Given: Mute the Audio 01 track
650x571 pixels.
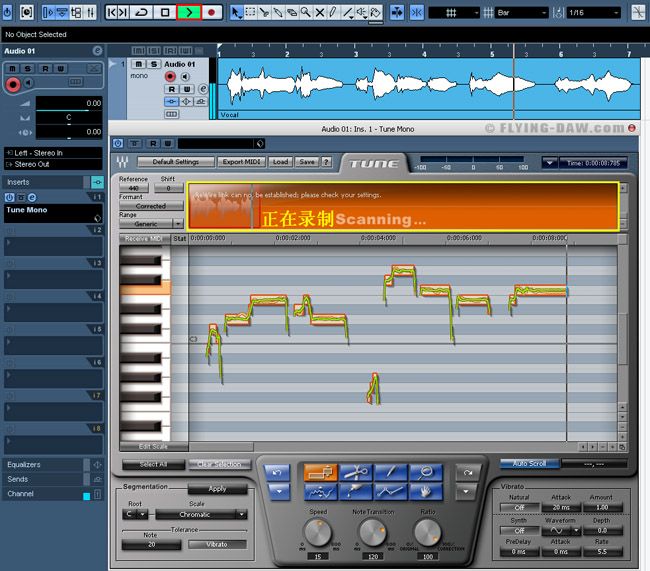Looking at the screenshot, I should (x=138, y=64).
